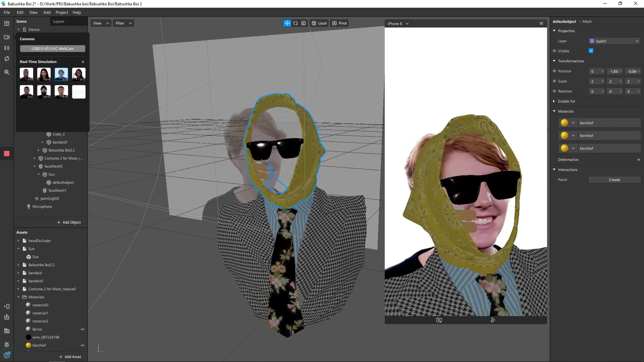Open the iPhone 8 device dropdown

click(x=398, y=24)
